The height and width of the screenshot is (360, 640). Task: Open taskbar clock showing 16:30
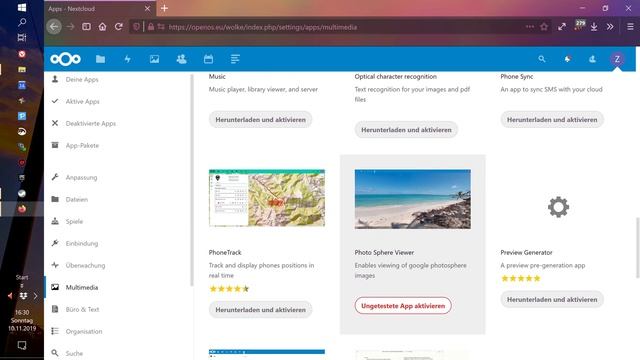point(22,320)
